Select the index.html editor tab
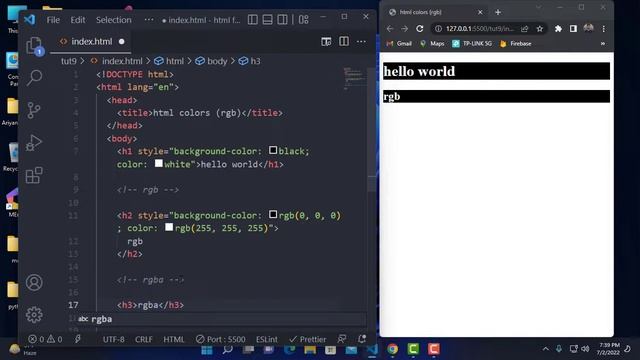Viewport: 640px width, 360px height. pos(91,42)
